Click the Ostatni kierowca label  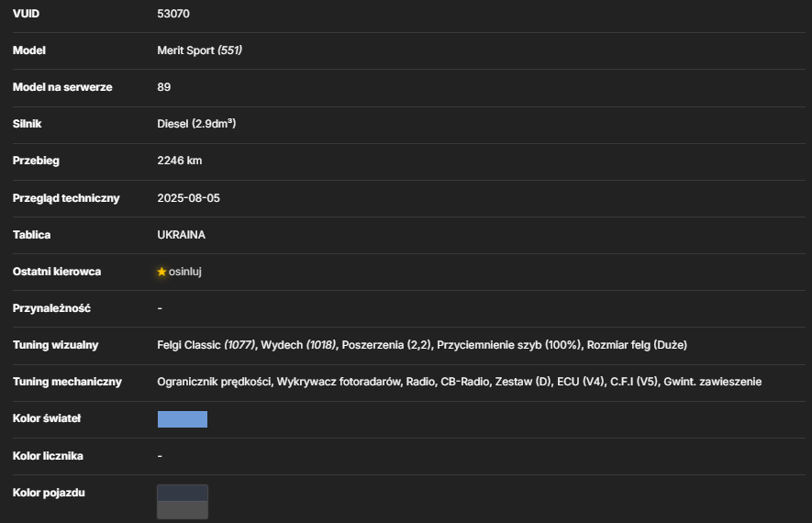tap(57, 272)
